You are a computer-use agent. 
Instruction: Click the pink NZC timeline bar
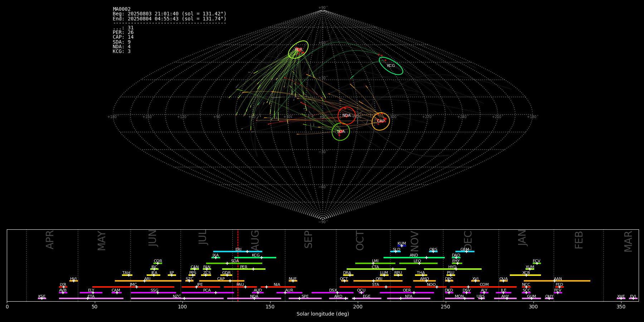click(x=177, y=298)
